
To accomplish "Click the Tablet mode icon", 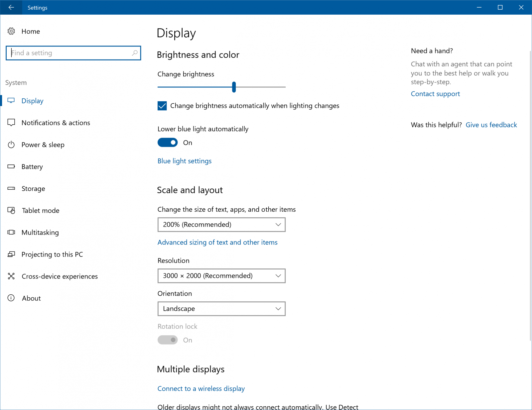I will (12, 210).
